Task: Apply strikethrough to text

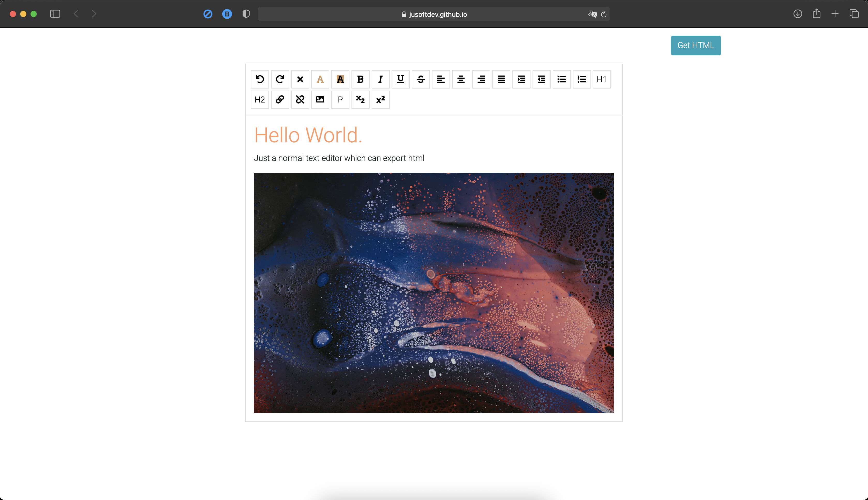Action: pyautogui.click(x=421, y=79)
